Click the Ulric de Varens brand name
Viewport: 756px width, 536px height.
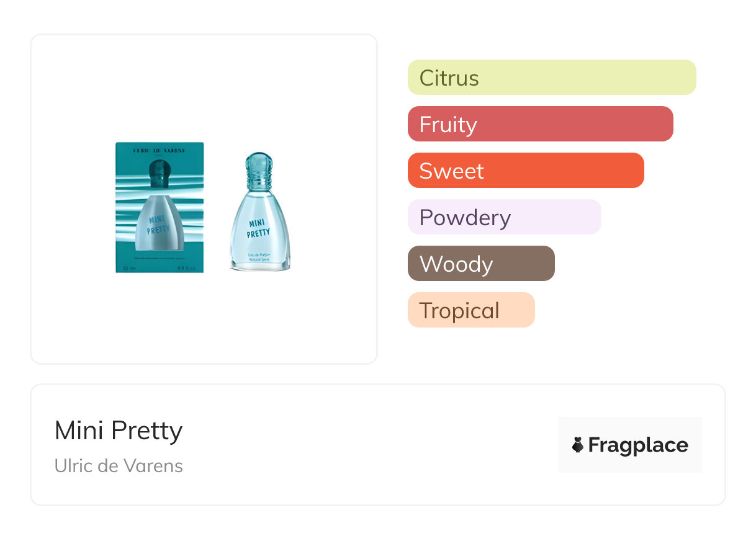coord(119,465)
